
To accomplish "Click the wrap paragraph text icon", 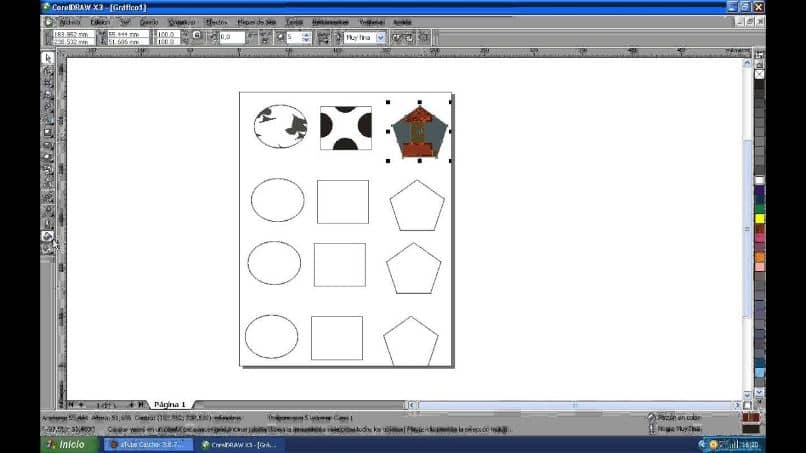I will [323, 38].
